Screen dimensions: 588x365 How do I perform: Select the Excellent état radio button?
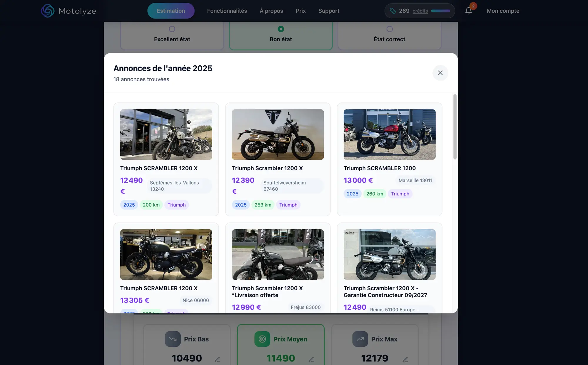(x=172, y=29)
